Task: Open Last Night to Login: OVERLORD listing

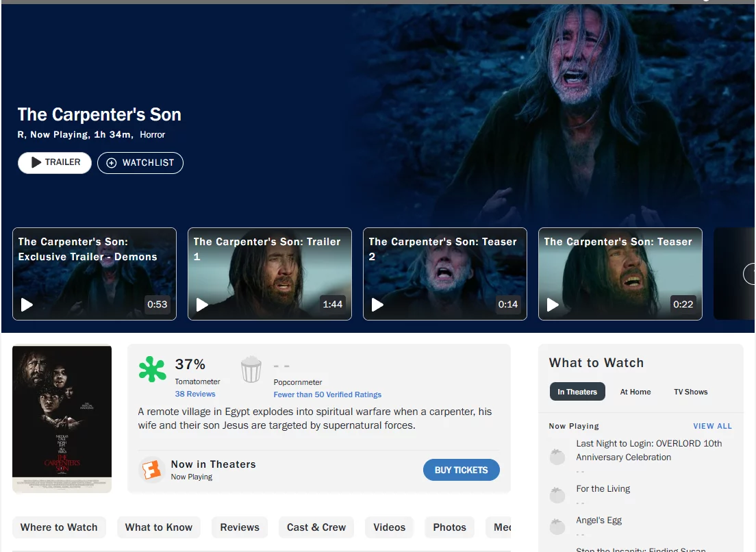Action: tap(649, 450)
